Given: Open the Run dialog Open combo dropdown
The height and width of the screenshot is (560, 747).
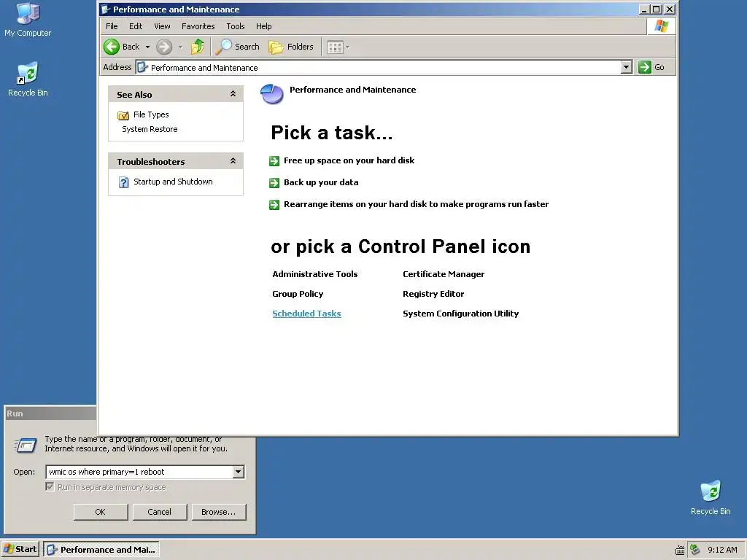Looking at the screenshot, I should 239,472.
